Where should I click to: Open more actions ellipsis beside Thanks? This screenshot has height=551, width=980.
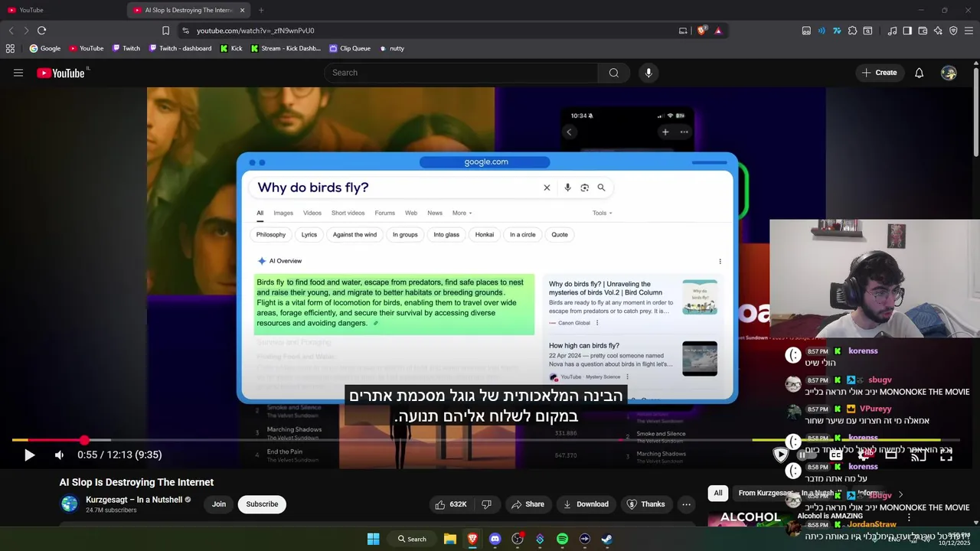point(686,504)
